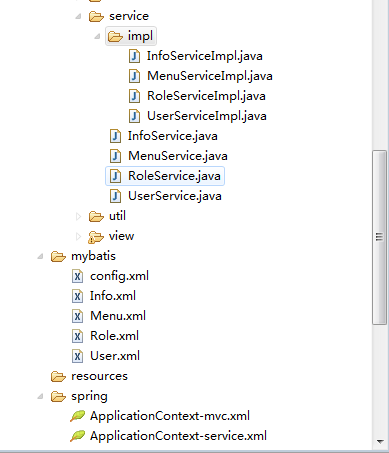Select the resources folder label
Viewport: 389px width, 453px height.
pos(99,376)
